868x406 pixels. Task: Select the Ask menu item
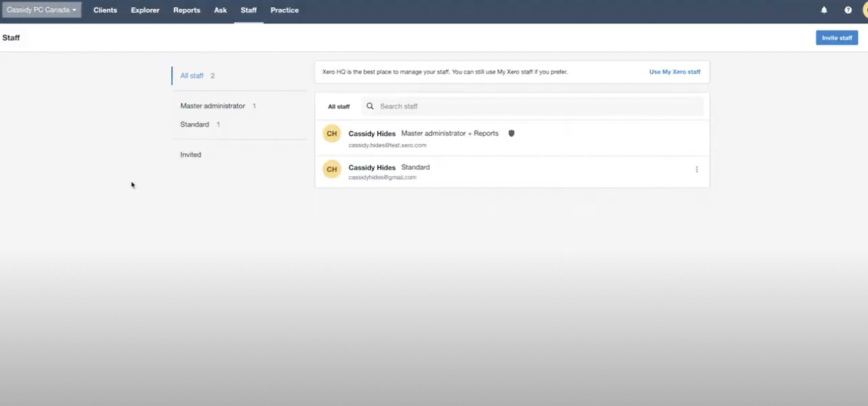(x=220, y=10)
